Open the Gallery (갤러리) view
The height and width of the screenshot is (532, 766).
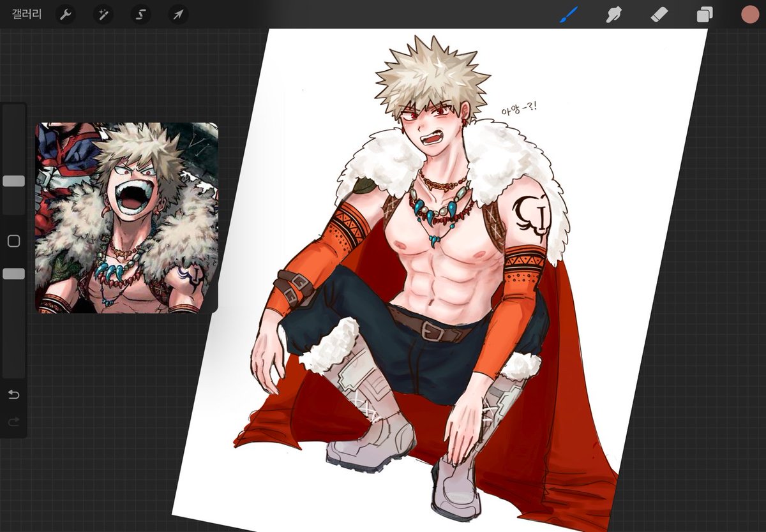pyautogui.click(x=27, y=14)
